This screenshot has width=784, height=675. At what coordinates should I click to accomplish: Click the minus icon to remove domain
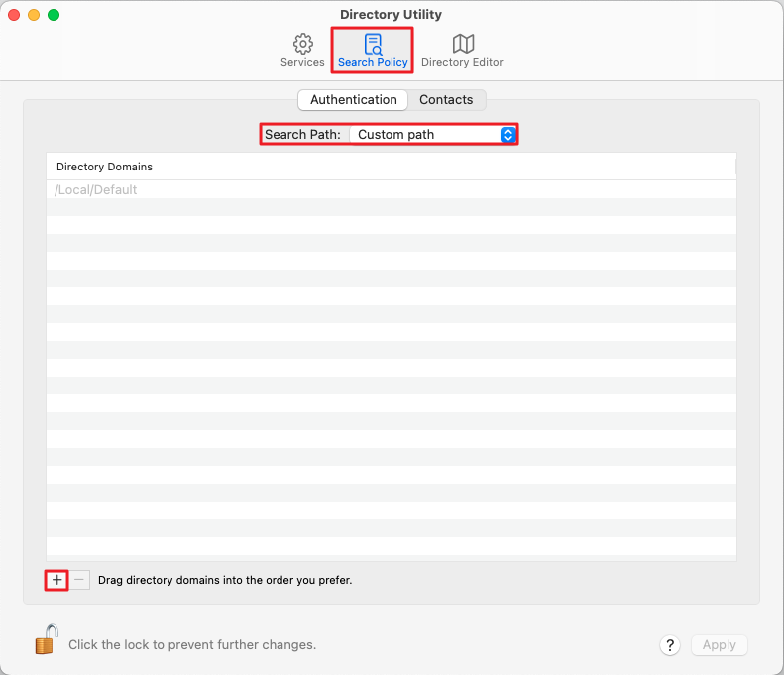pyautogui.click(x=80, y=580)
